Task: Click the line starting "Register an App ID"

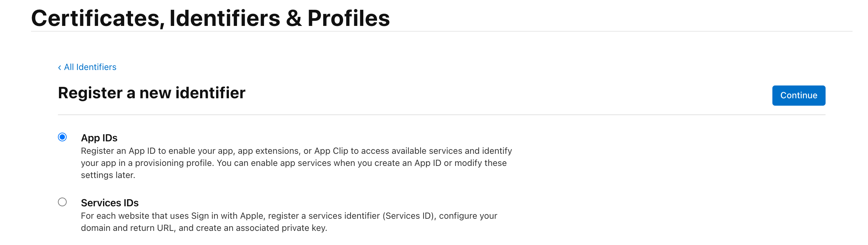Action: (x=296, y=151)
